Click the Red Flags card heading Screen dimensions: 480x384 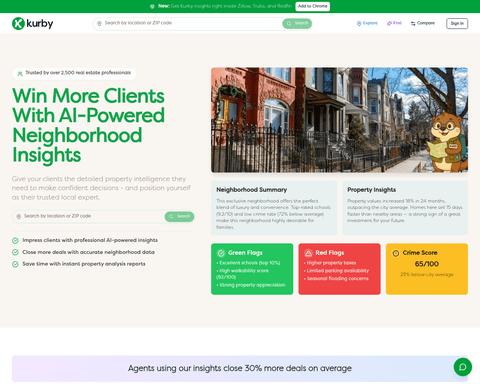tap(330, 253)
